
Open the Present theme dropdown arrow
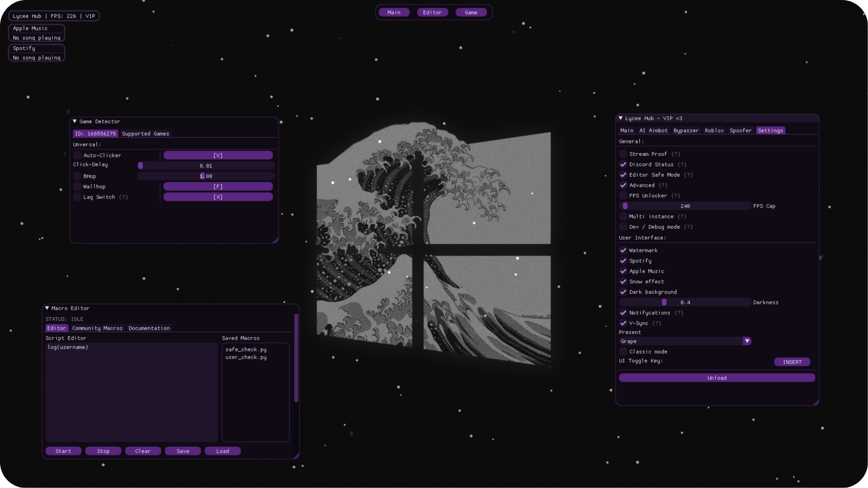tap(747, 341)
